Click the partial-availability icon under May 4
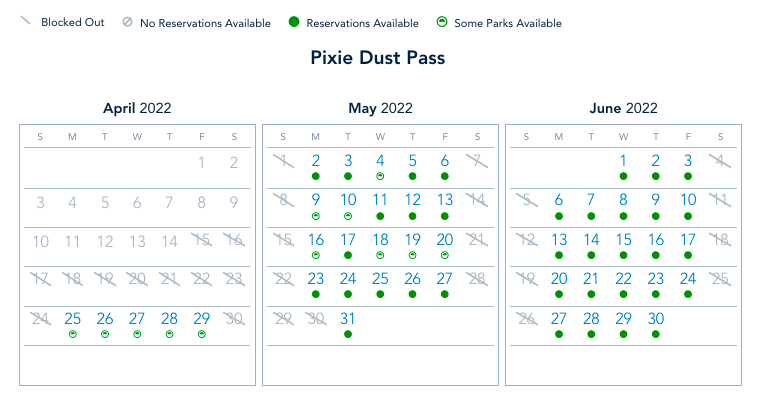The height and width of the screenshot is (406, 764). (380, 175)
